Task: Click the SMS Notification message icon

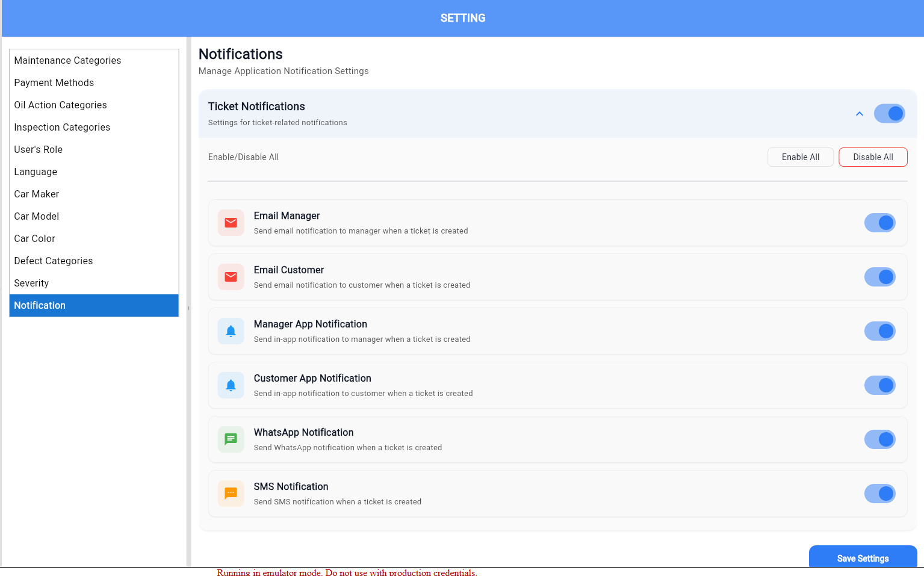Action: pos(231,494)
